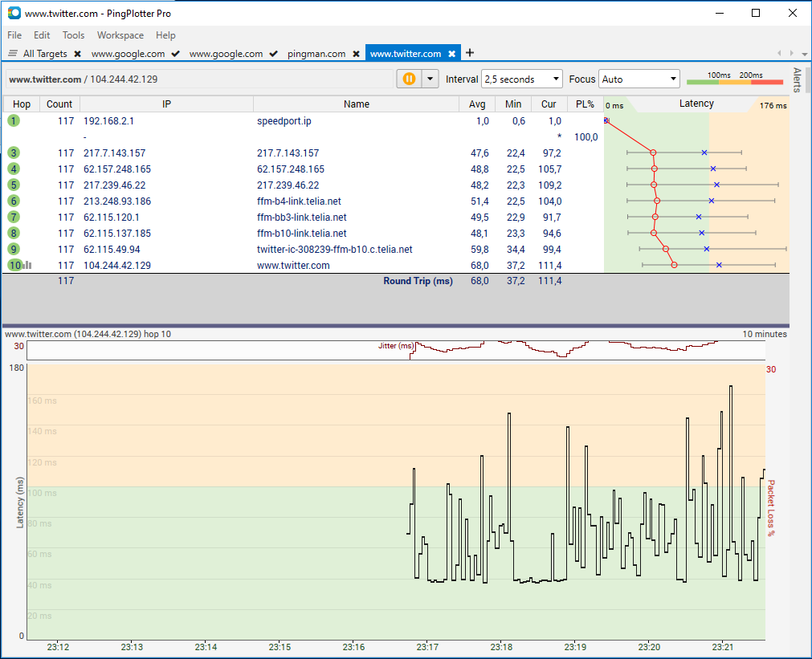The height and width of the screenshot is (659, 812).
Task: Click the 23:18 time marker on timeline
Action: click(501, 647)
